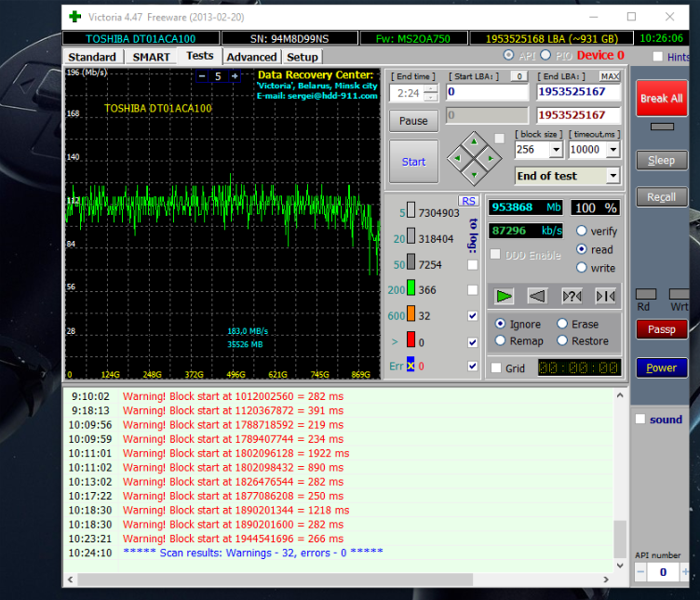Select the forward scan direction arrow
This screenshot has width=700, height=600.
[504, 296]
